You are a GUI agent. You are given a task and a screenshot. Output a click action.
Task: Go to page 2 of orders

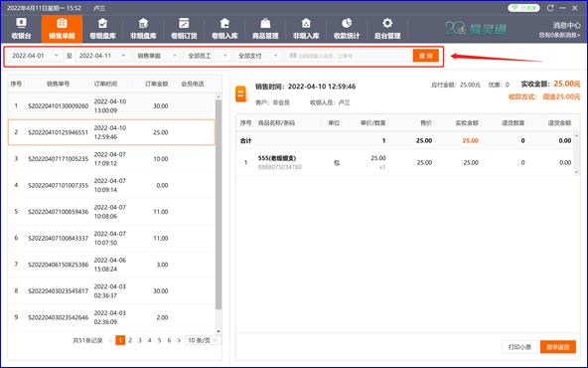coord(130,340)
